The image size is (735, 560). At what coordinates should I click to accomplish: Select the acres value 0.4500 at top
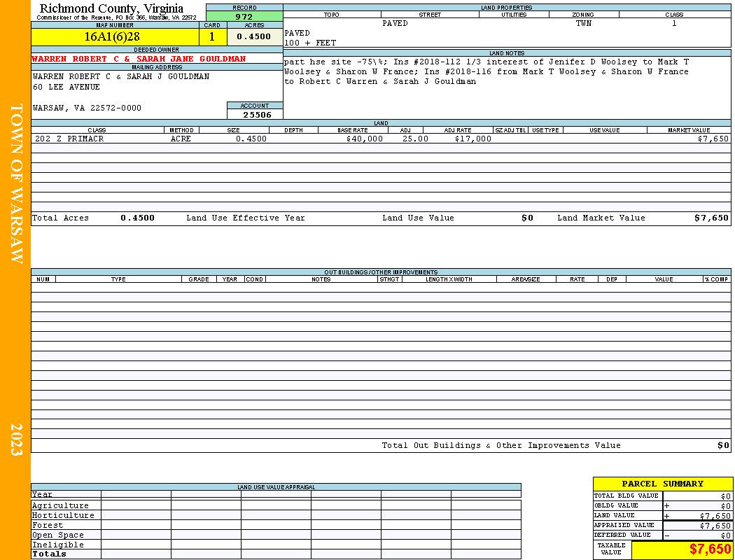tap(254, 37)
